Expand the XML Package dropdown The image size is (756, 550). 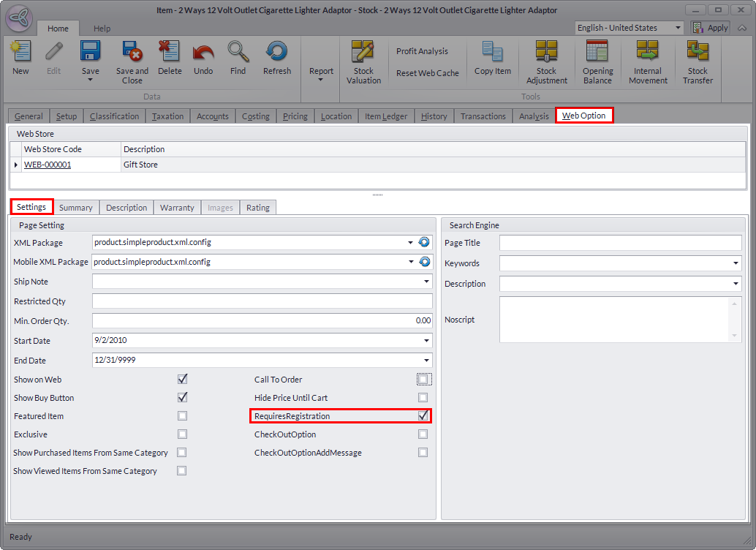point(410,242)
